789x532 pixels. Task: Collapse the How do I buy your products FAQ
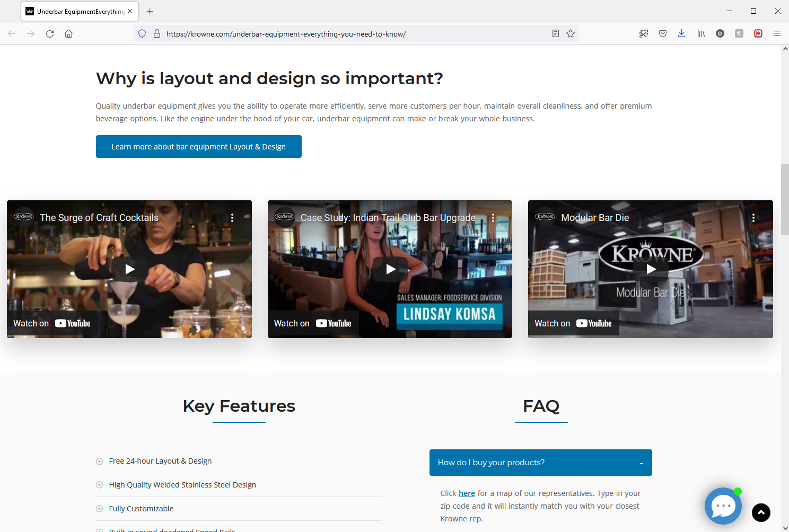(x=541, y=463)
